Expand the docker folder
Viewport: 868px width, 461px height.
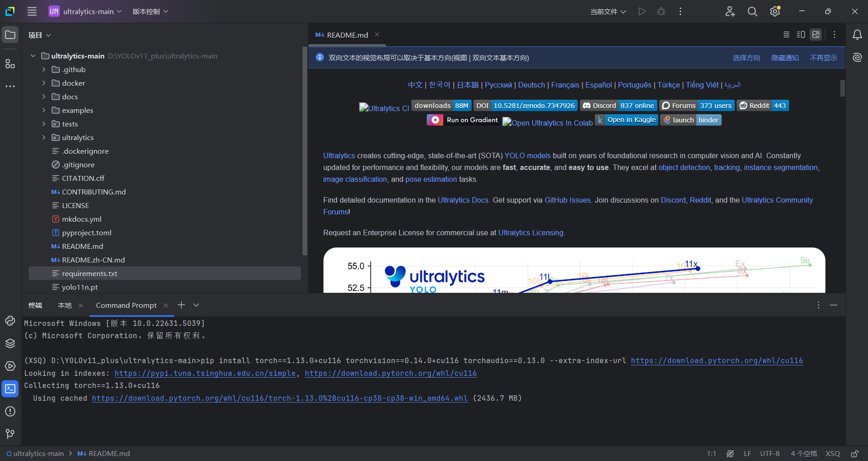(x=43, y=83)
